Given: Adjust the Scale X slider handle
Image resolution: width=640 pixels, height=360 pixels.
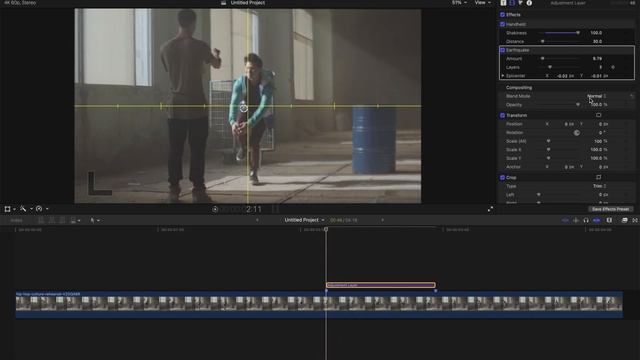Looking at the screenshot, I should pyautogui.click(x=548, y=150).
